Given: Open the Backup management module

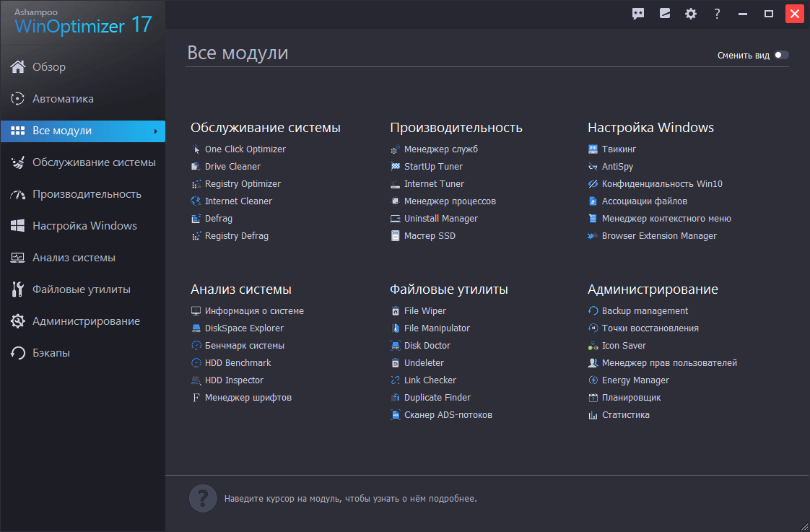Looking at the screenshot, I should click(638, 311).
